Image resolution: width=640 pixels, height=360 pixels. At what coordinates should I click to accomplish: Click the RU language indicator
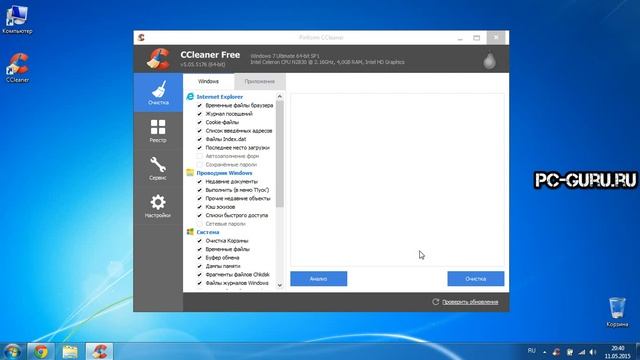(531, 351)
